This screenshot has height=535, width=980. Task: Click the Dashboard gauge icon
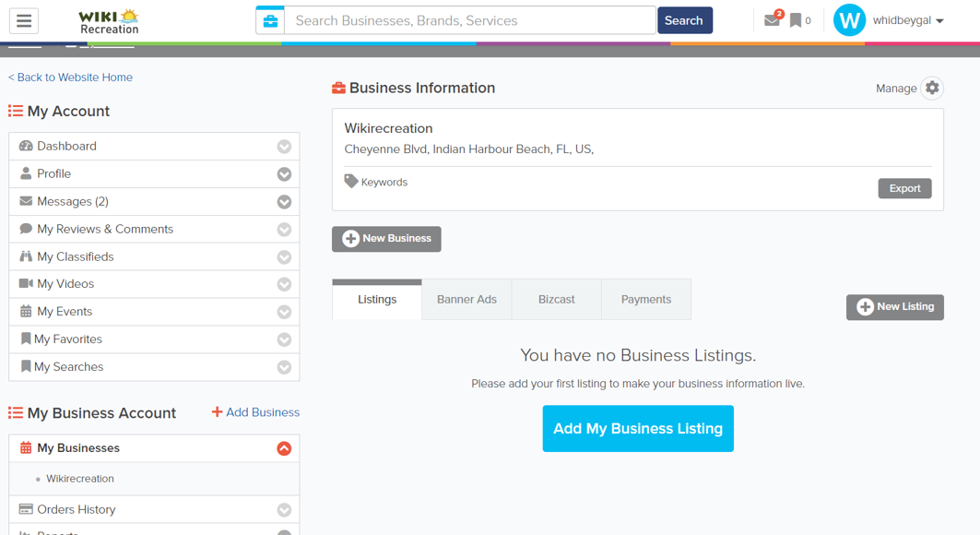pos(26,146)
